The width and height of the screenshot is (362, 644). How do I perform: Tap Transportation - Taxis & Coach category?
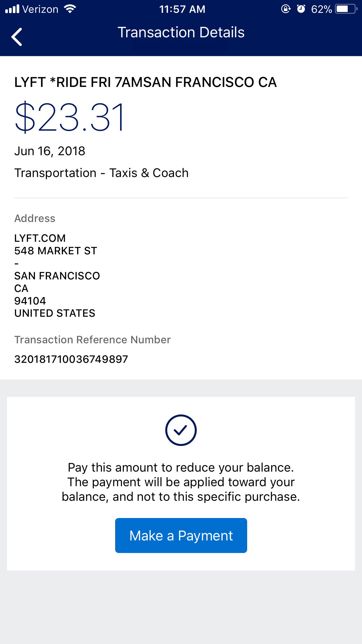tap(101, 173)
